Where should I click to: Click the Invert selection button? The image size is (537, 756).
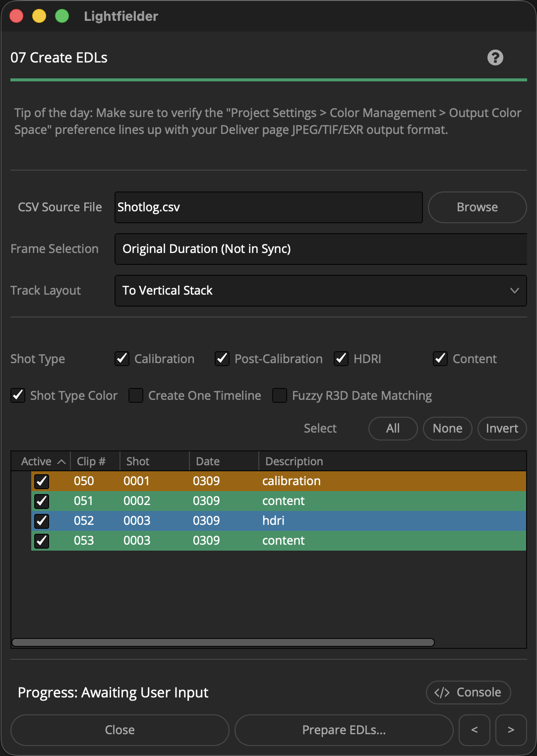coord(502,428)
